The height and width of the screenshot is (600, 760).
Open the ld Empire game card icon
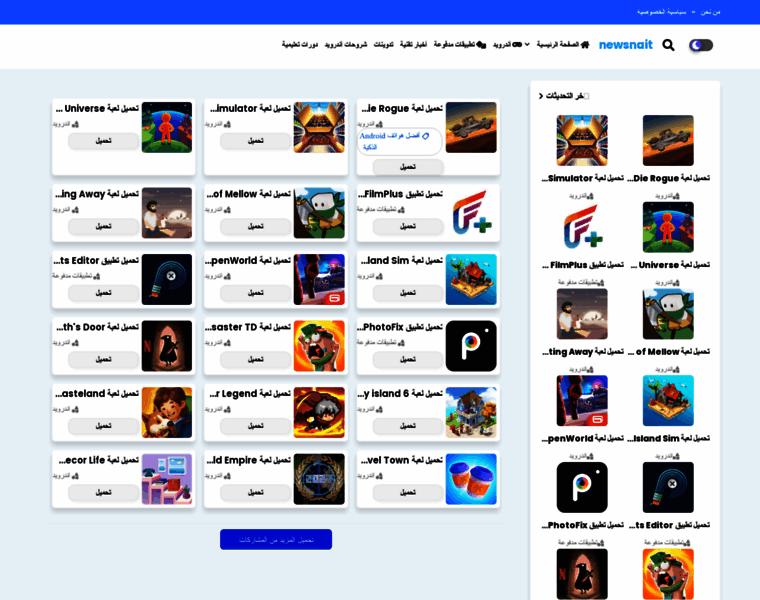(x=319, y=479)
